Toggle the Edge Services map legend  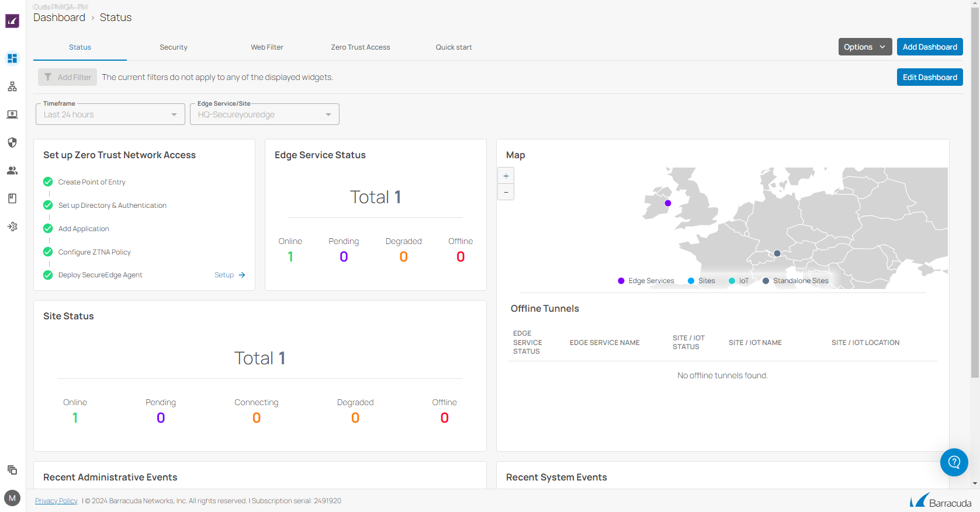[646, 281]
